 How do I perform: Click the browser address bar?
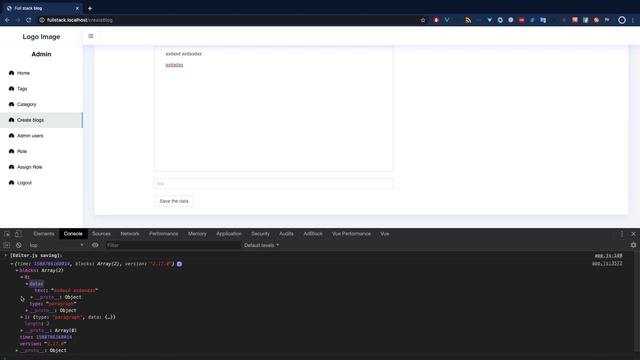(x=229, y=20)
